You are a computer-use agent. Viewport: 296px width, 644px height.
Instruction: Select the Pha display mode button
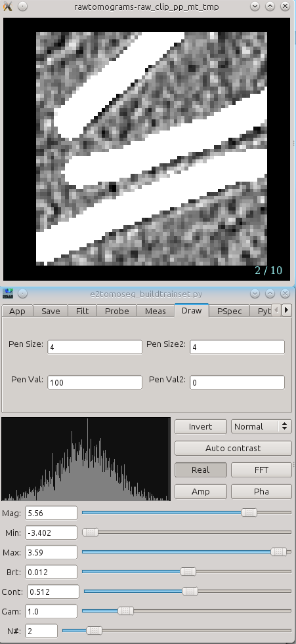tap(261, 492)
